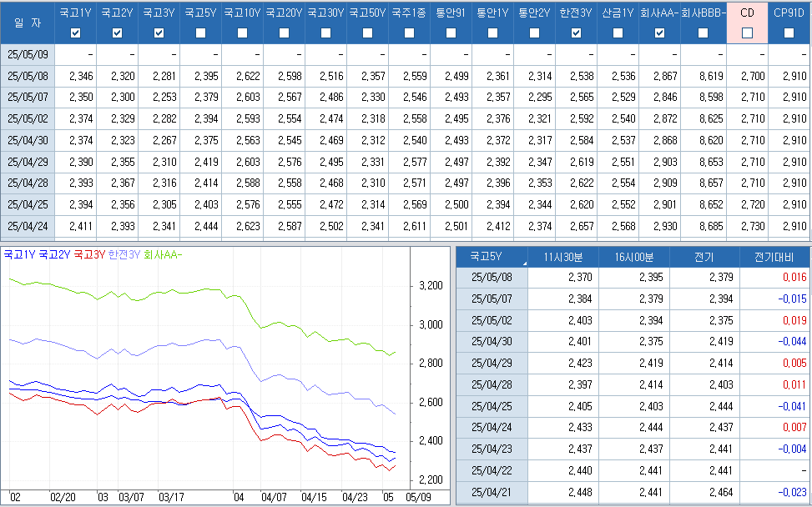Uncheck the 한전3Y checkbox
The height and width of the screenshot is (507, 812).
[x=576, y=33]
